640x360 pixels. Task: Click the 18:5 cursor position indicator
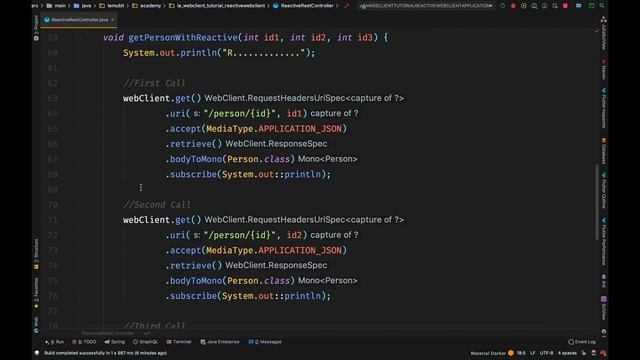pos(521,353)
